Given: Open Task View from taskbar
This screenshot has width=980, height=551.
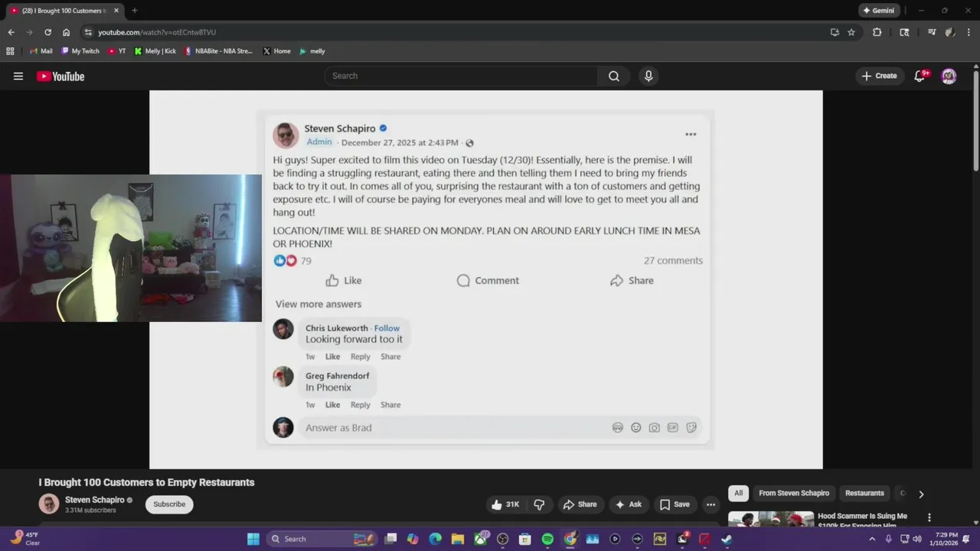Looking at the screenshot, I should coord(390,539).
